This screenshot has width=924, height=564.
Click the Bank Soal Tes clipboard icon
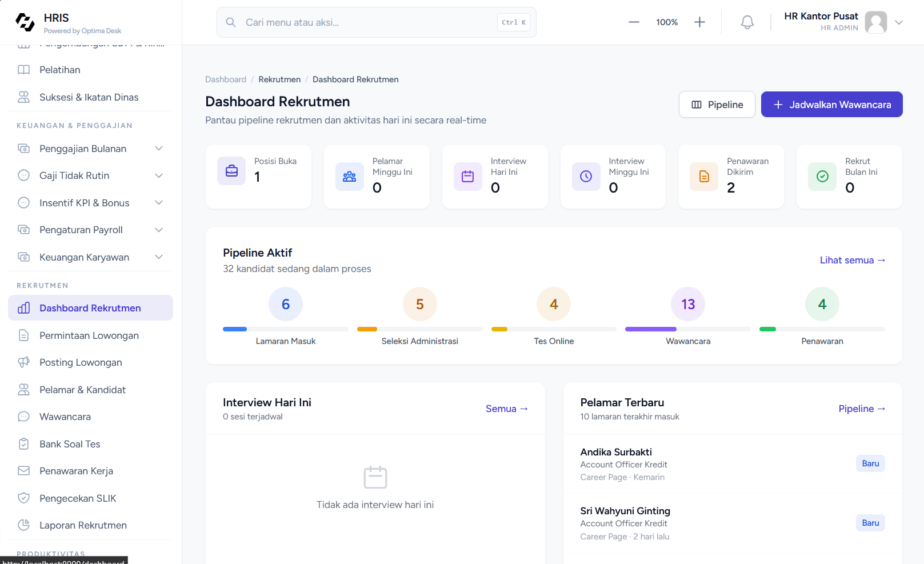(23, 444)
